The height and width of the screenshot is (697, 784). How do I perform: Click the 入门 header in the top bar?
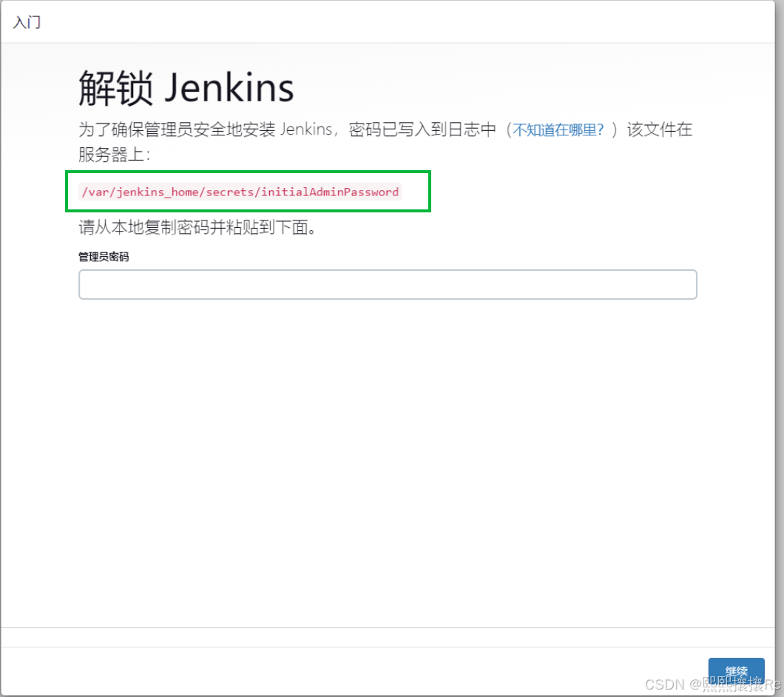(x=26, y=21)
